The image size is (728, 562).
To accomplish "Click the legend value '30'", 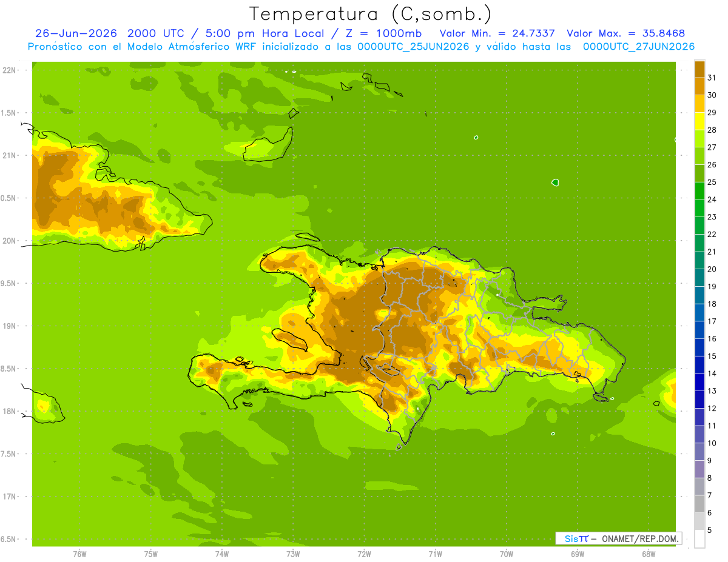I will [x=712, y=95].
